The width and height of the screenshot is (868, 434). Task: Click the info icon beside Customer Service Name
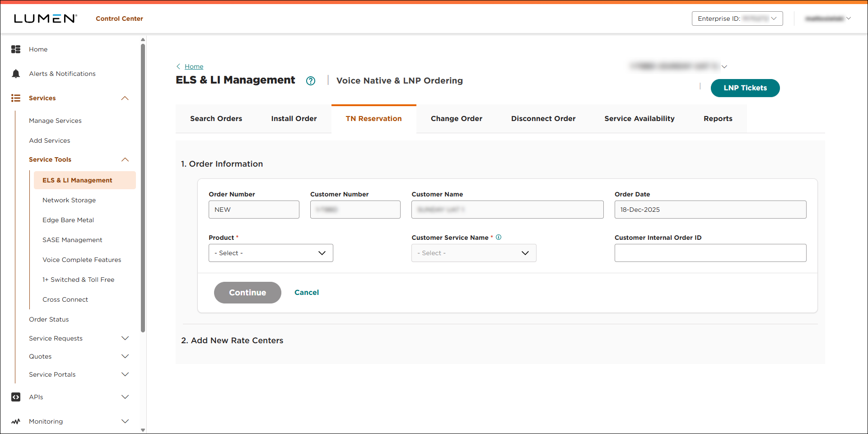(499, 237)
